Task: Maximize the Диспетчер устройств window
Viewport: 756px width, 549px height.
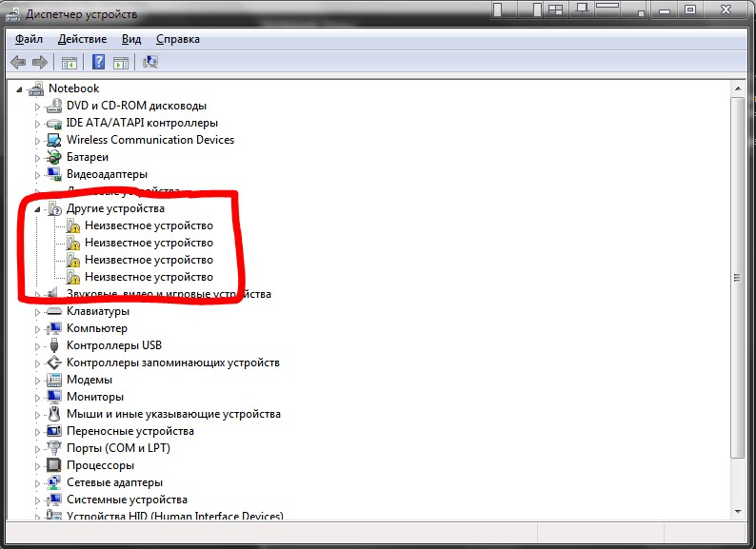Action: 690,10
